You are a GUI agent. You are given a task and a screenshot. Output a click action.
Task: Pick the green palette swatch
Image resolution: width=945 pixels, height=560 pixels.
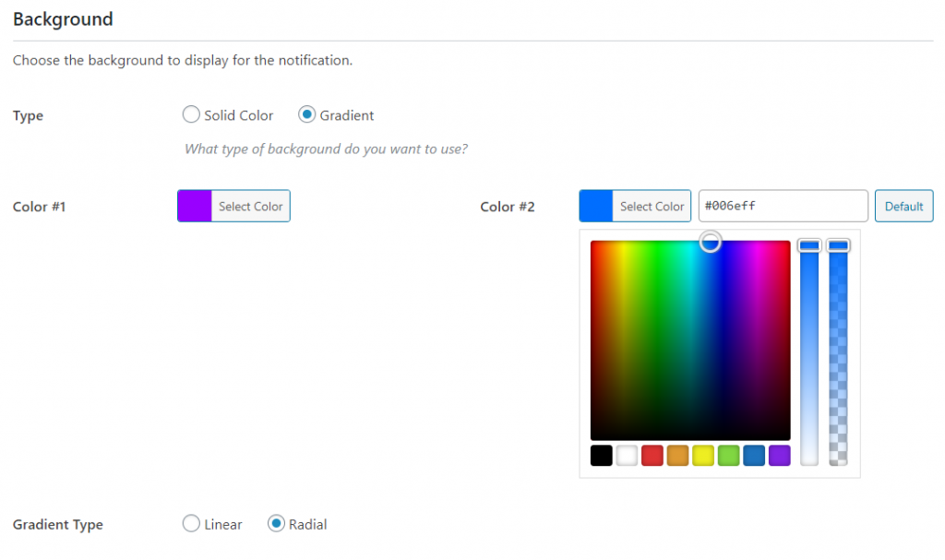click(729, 455)
